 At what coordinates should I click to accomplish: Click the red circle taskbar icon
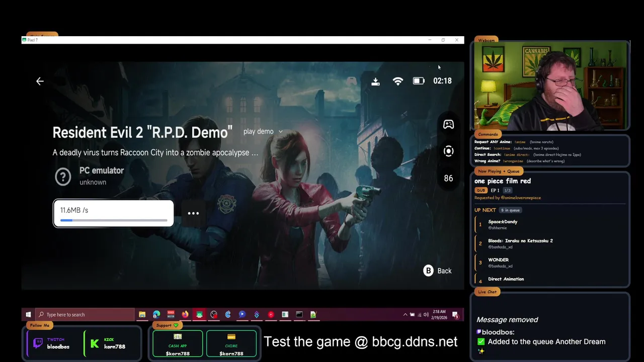[x=271, y=315]
